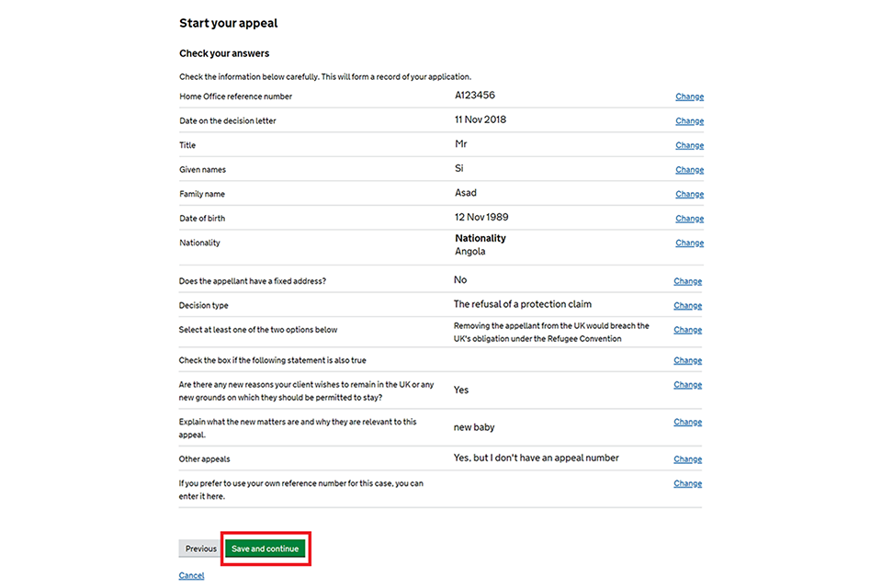Edit the Decision type answer
882x588 pixels.
(687, 306)
